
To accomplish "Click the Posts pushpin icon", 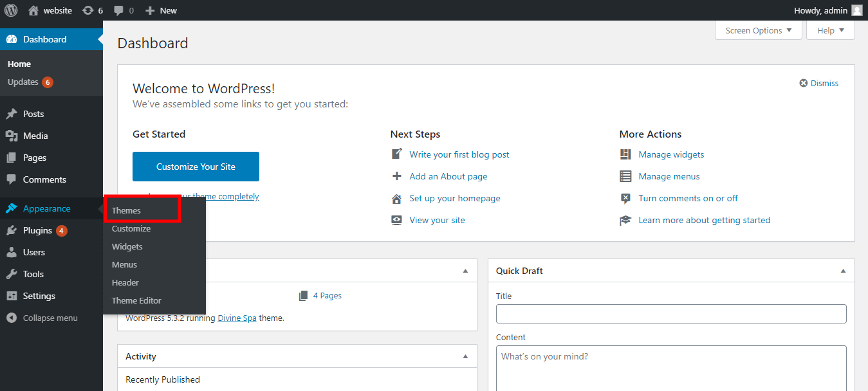I will [12, 114].
